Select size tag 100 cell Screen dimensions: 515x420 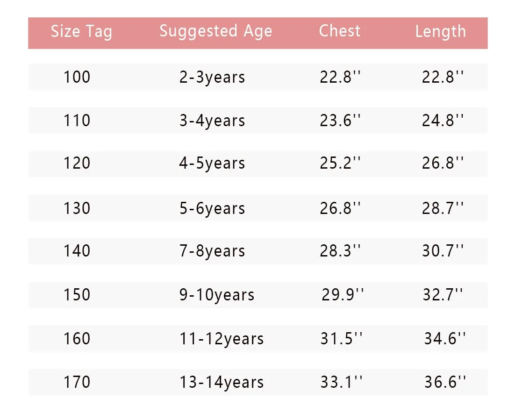(77, 77)
